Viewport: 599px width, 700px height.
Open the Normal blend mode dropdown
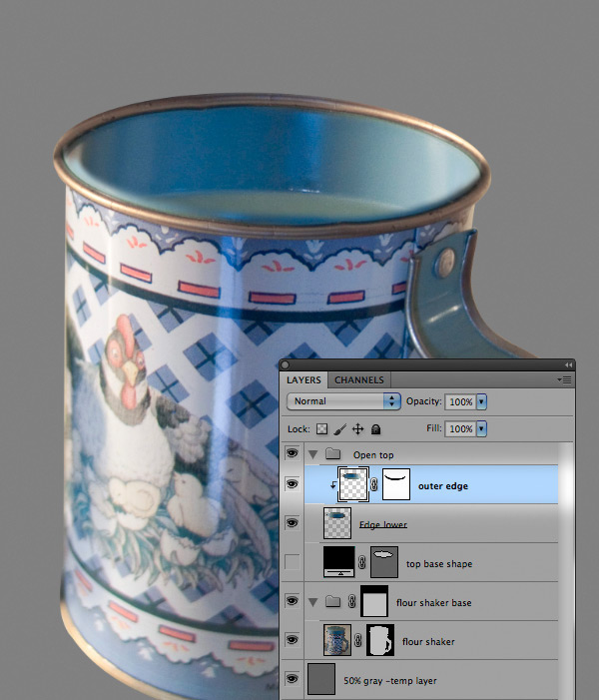point(343,401)
